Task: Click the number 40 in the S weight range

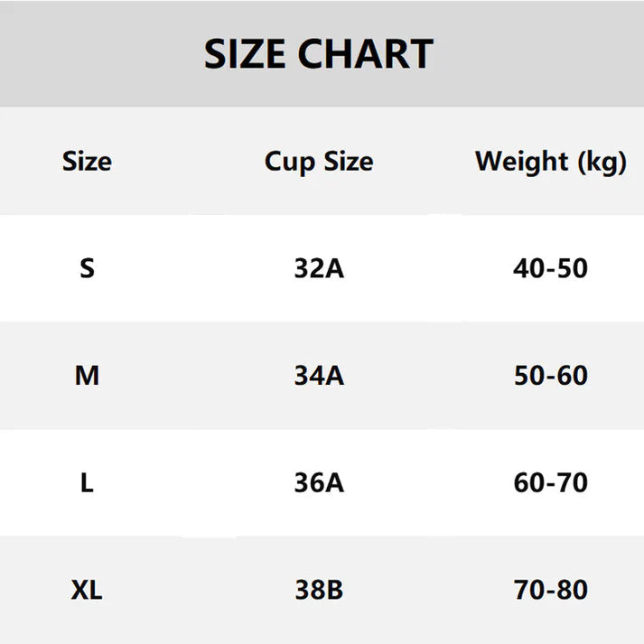Action: (x=528, y=268)
